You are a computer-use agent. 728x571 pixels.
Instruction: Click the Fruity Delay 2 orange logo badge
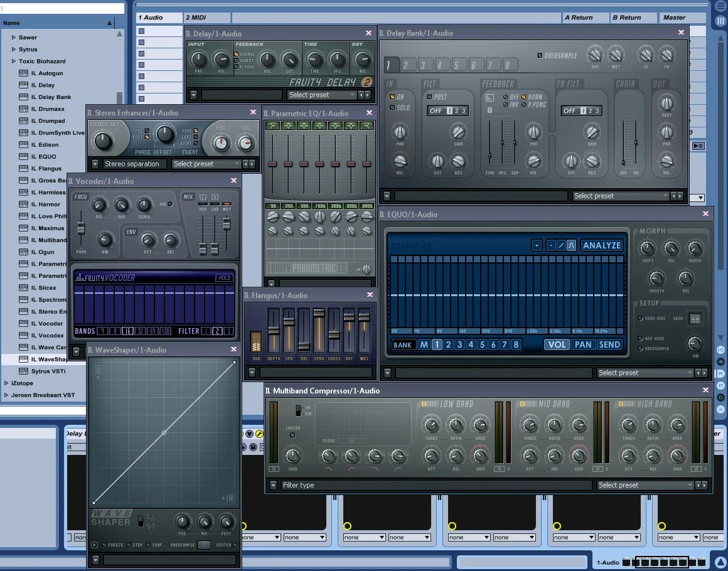click(367, 82)
